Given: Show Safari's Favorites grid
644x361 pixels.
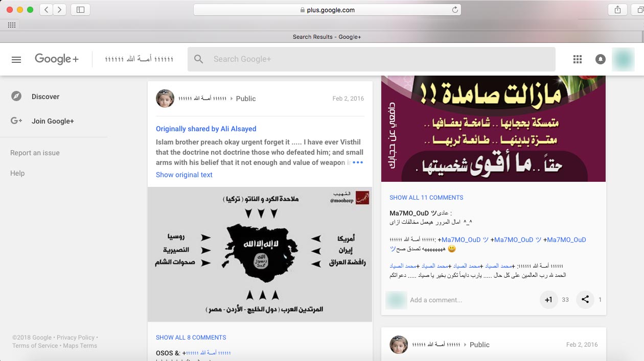Looking at the screenshot, I should pyautogui.click(x=11, y=25).
